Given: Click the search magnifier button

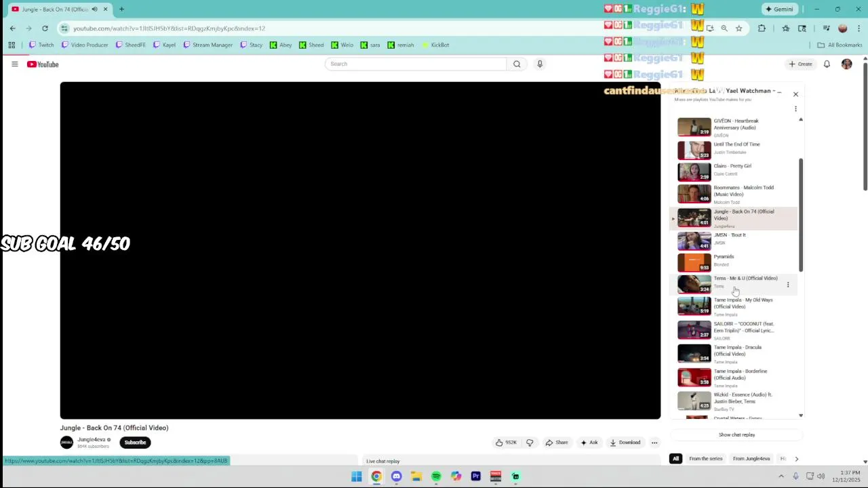Looking at the screenshot, I should point(517,64).
